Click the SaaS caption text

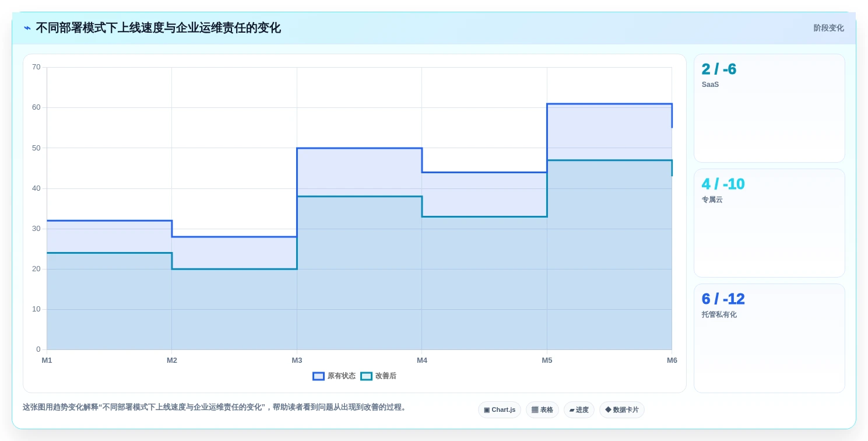(x=710, y=85)
